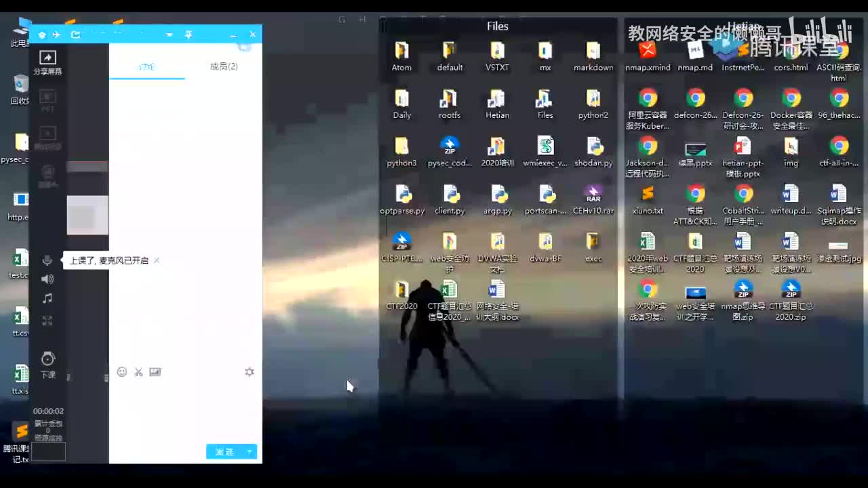Click into the chat message input area
The image size is (868, 488).
pyautogui.click(x=185, y=410)
